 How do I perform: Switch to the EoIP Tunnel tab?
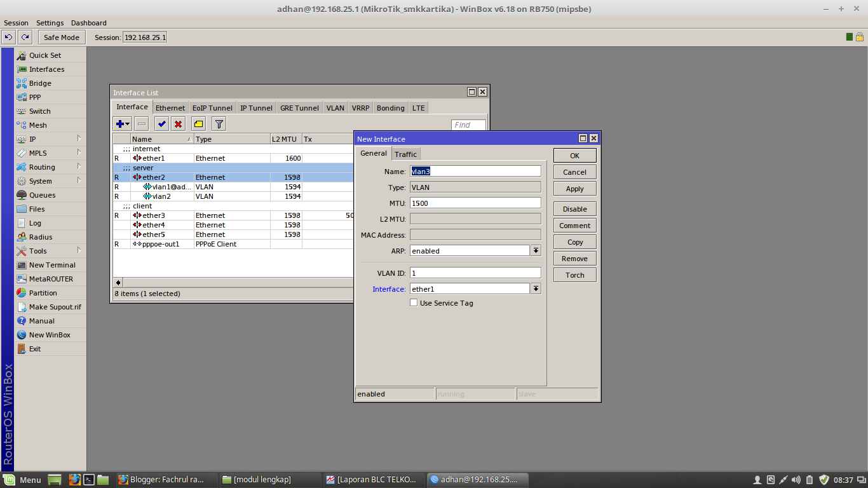point(212,108)
